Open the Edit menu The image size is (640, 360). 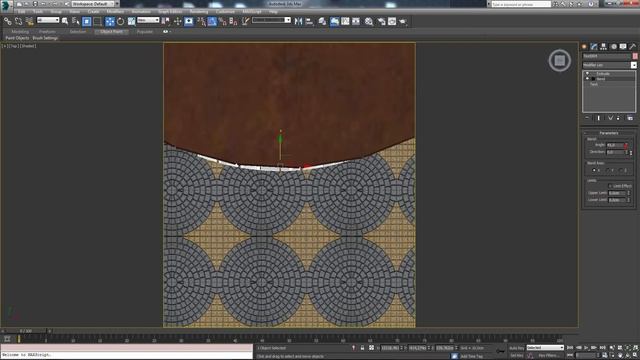pos(21,11)
